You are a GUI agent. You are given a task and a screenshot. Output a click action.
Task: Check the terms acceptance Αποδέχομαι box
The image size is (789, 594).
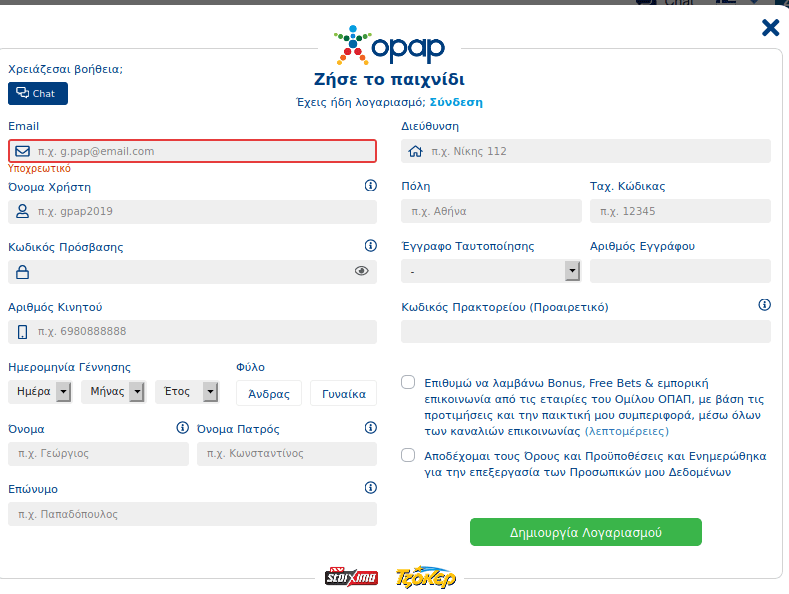click(408, 456)
